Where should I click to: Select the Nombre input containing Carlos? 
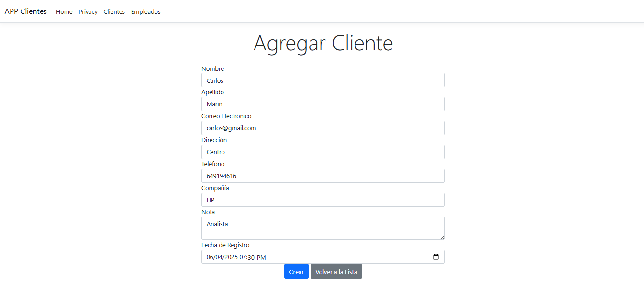click(x=323, y=80)
